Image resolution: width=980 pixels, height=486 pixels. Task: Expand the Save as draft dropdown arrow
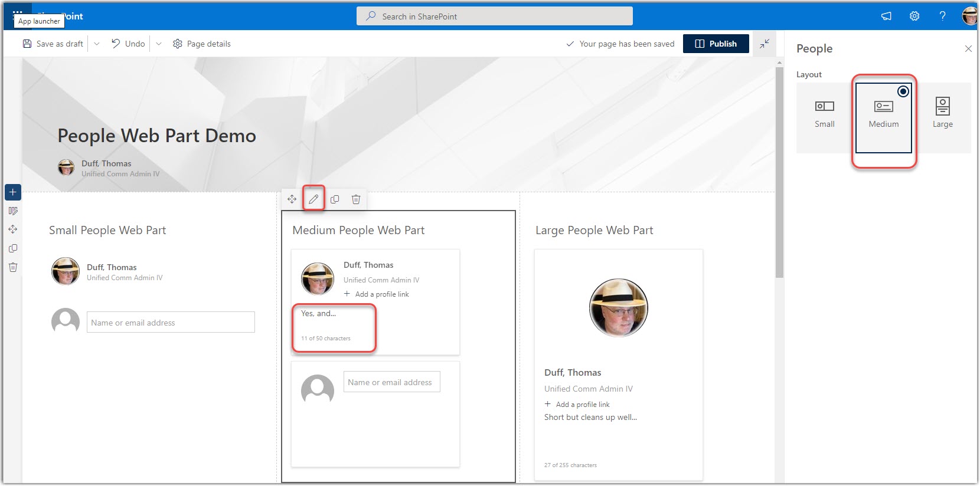click(97, 44)
